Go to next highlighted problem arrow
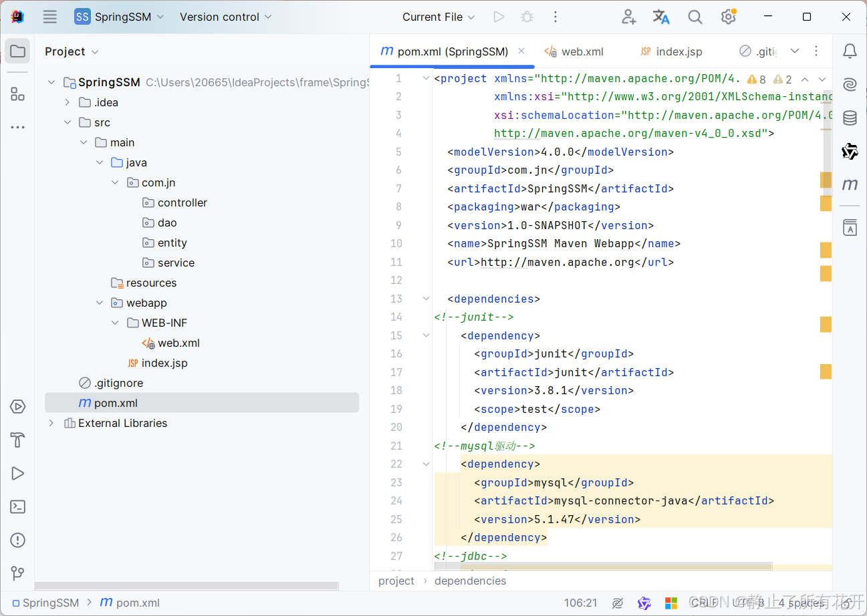Viewport: 867px width, 616px height. (822, 80)
